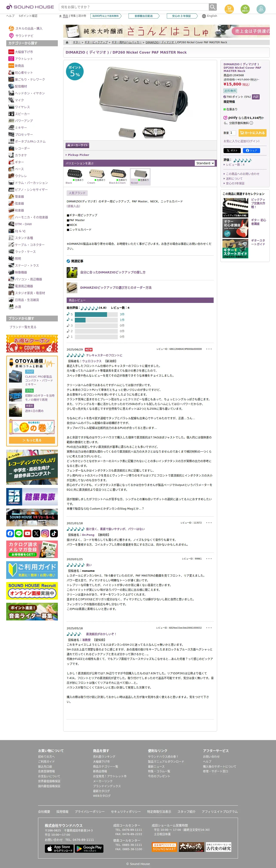Share product with the X ポスト button
Viewport: 276px width, 868px height.
[232, 150]
